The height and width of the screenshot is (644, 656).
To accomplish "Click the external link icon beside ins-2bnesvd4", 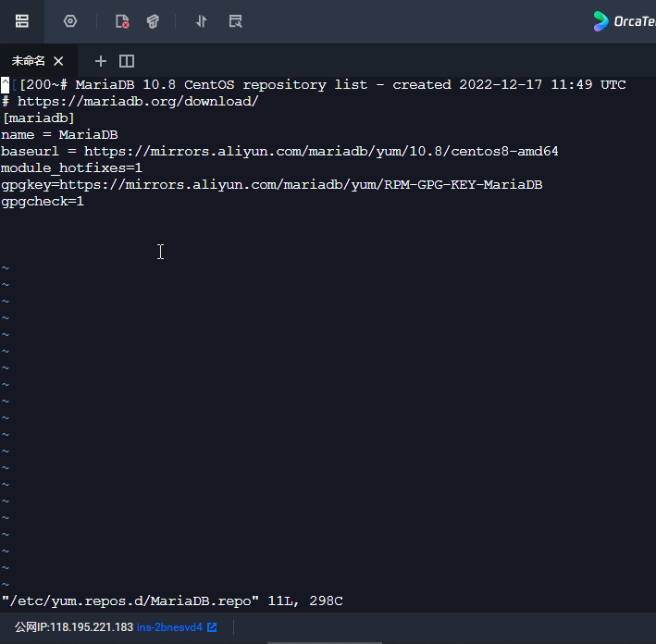I will (212, 627).
